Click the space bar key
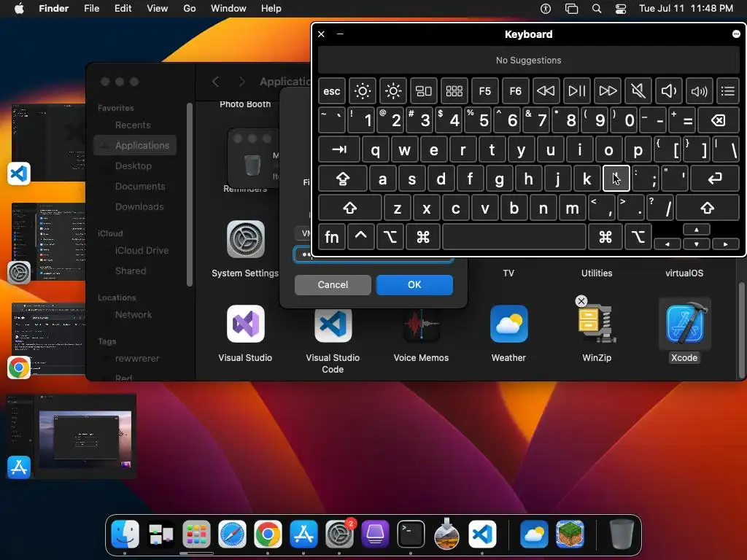 click(514, 237)
